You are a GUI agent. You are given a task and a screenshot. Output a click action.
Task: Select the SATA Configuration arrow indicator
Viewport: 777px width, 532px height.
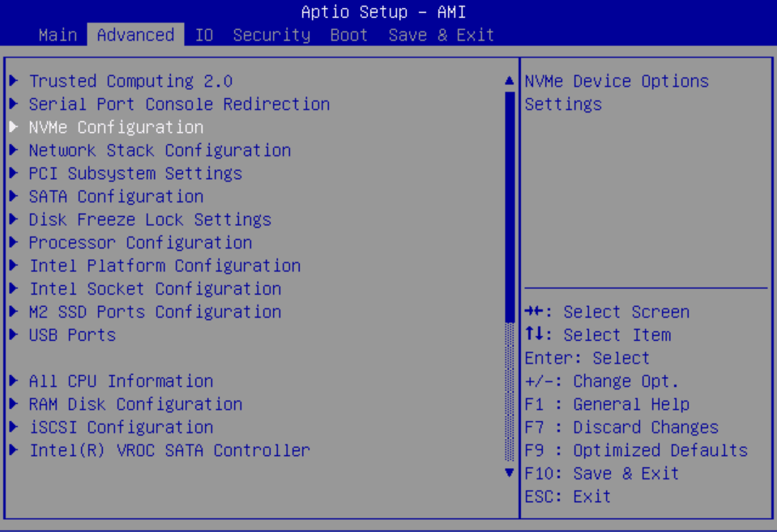coord(14,196)
